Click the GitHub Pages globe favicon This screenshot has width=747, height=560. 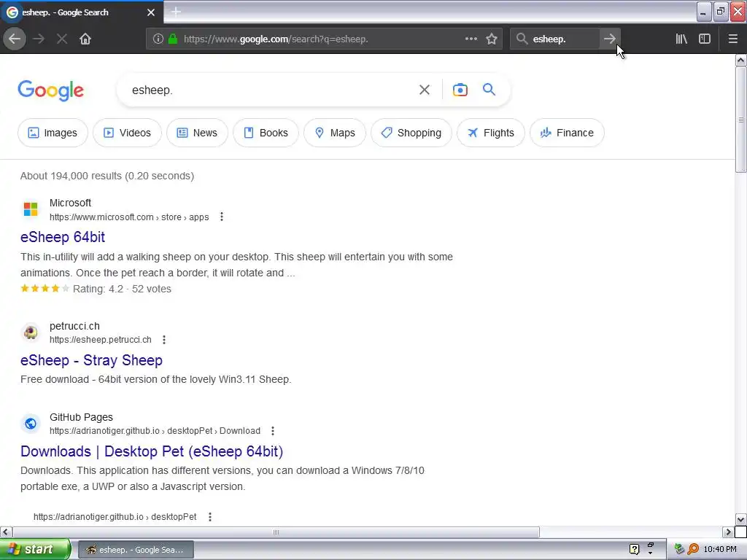pyautogui.click(x=31, y=424)
